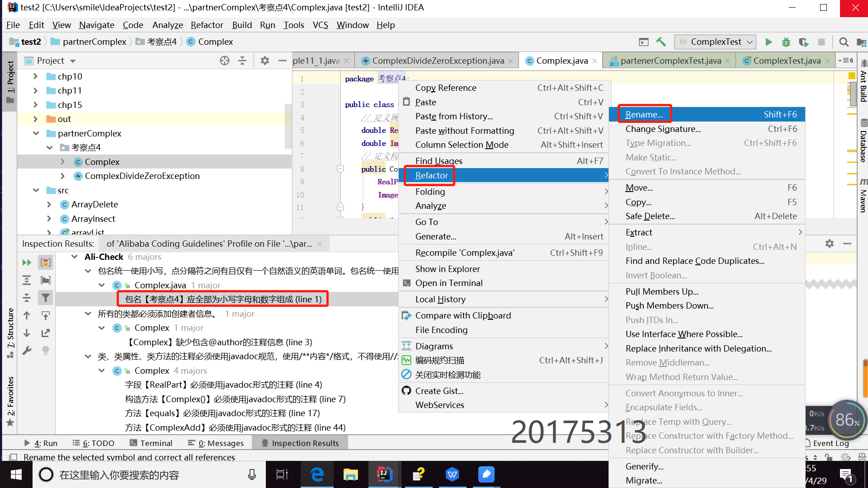Viewport: 868px width, 488px height.
Task: Go to previous problem up arrow
Action: 27,315
